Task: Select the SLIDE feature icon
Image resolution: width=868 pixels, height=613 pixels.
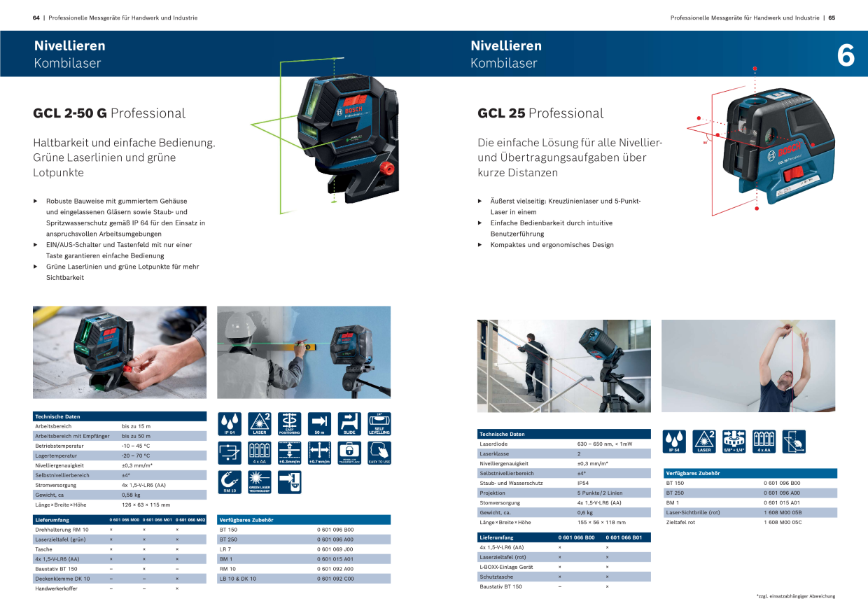Action: 349,424
